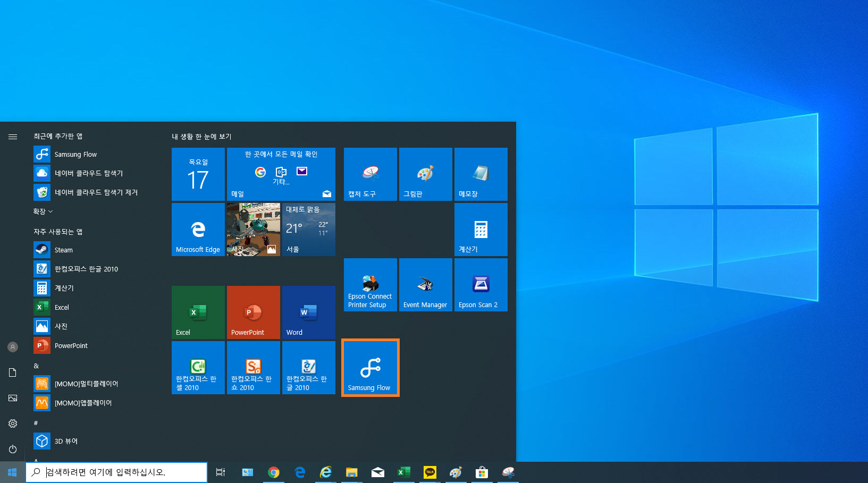Open 한컴오피스 한쇼 2010 tile

click(254, 368)
